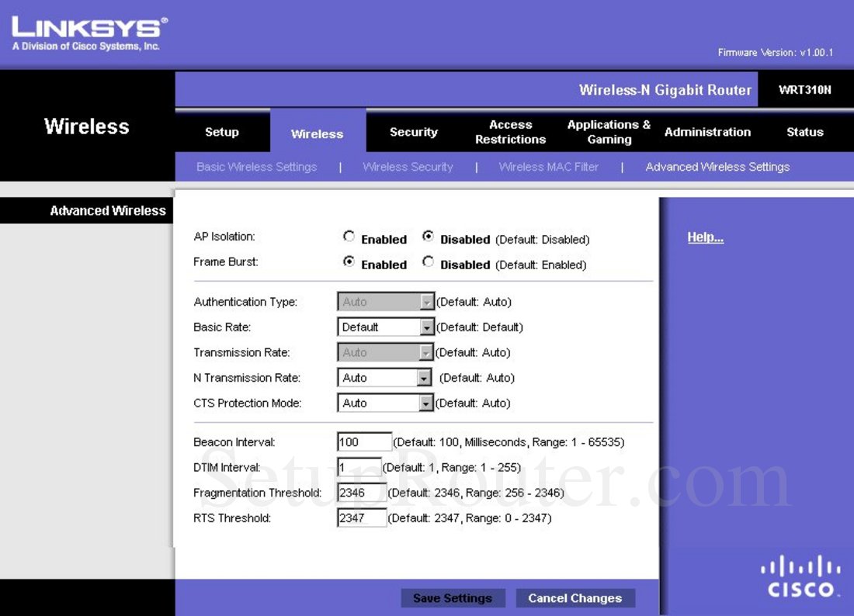Screen dimensions: 854x616
Task: Switch to the Administration tab
Action: [707, 132]
